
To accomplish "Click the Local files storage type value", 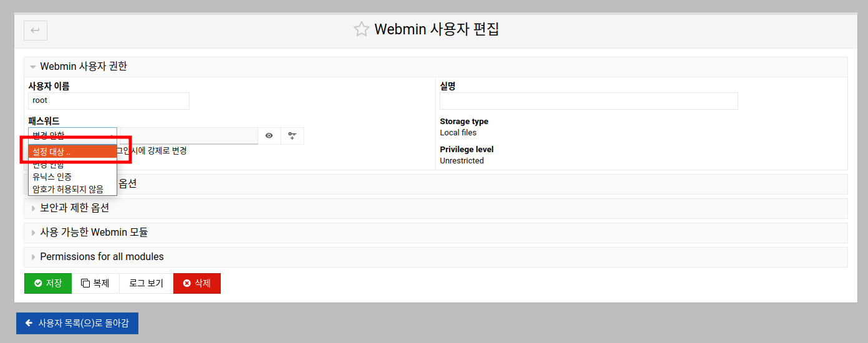I will tap(458, 132).
